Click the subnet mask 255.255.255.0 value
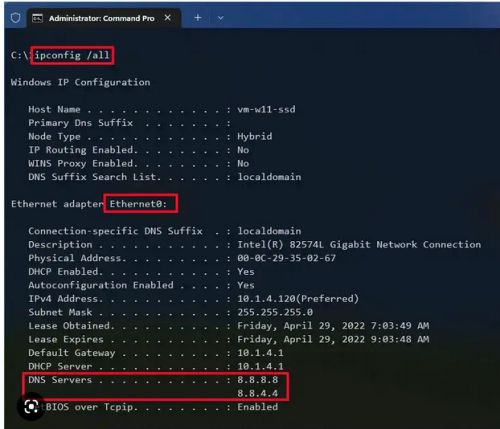 tap(275, 312)
